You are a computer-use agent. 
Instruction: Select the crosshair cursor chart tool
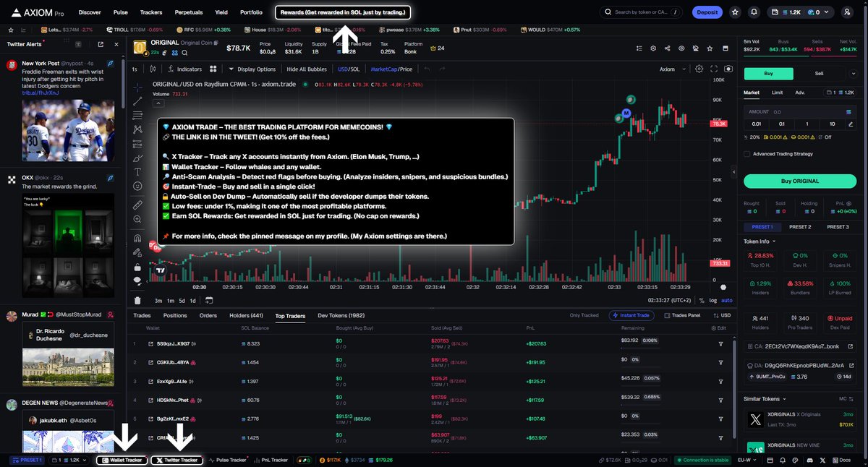click(137, 87)
